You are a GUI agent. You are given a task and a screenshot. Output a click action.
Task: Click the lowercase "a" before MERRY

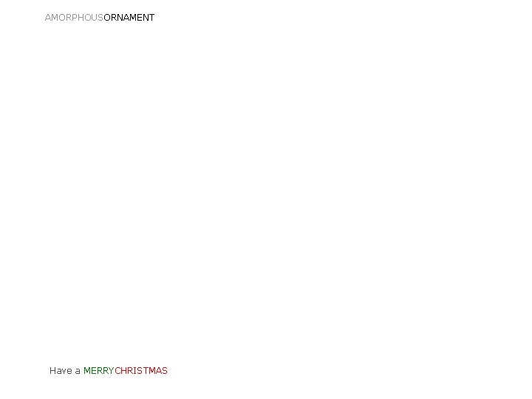[x=78, y=371]
